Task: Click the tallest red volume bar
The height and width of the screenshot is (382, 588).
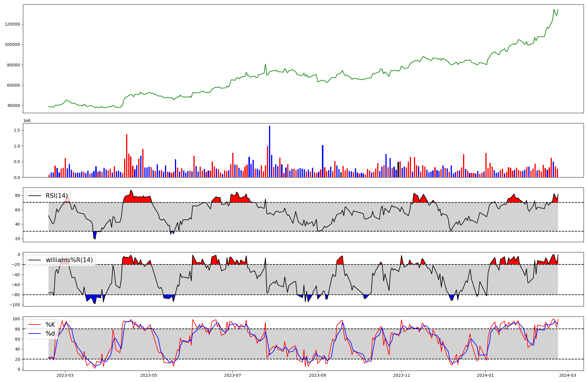Action: [127, 156]
